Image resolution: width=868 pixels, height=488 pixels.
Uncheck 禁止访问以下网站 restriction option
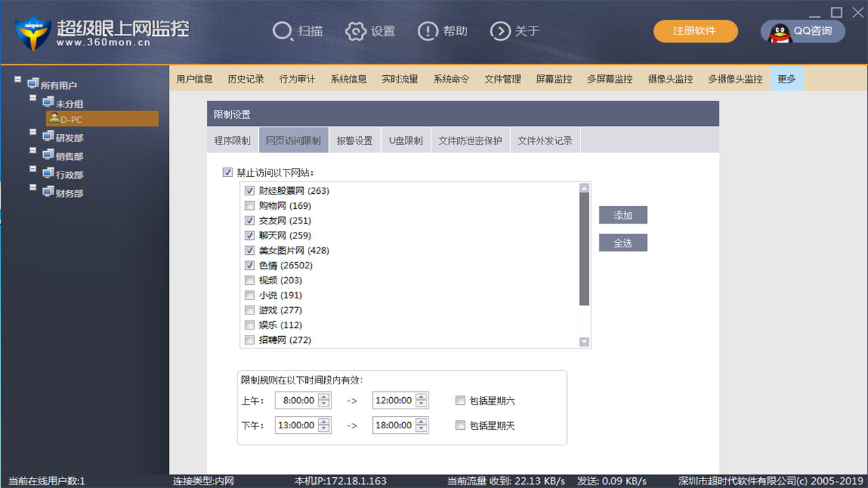point(227,172)
